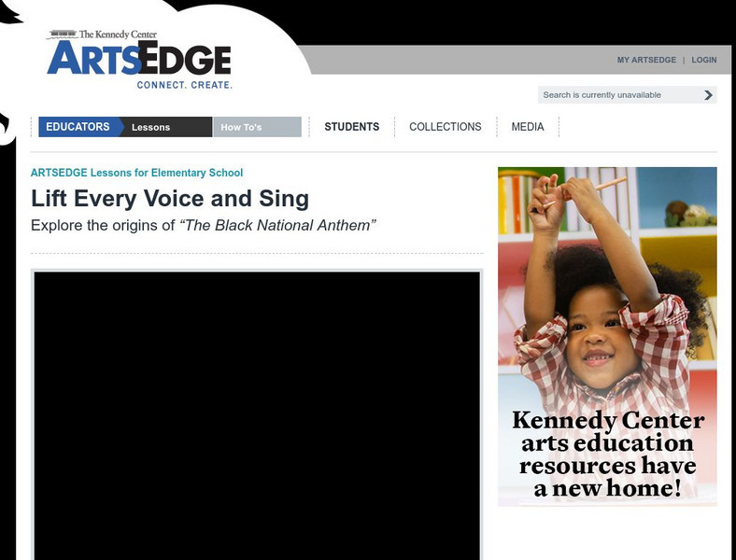736x560 pixels.
Task: Click the CONNECT. CREATE. tagline
Action: click(185, 85)
